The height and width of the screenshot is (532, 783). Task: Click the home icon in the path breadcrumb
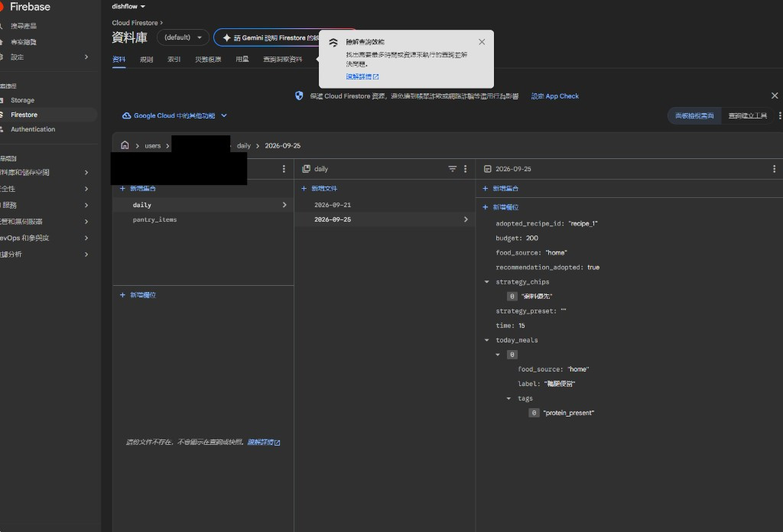(x=125, y=145)
